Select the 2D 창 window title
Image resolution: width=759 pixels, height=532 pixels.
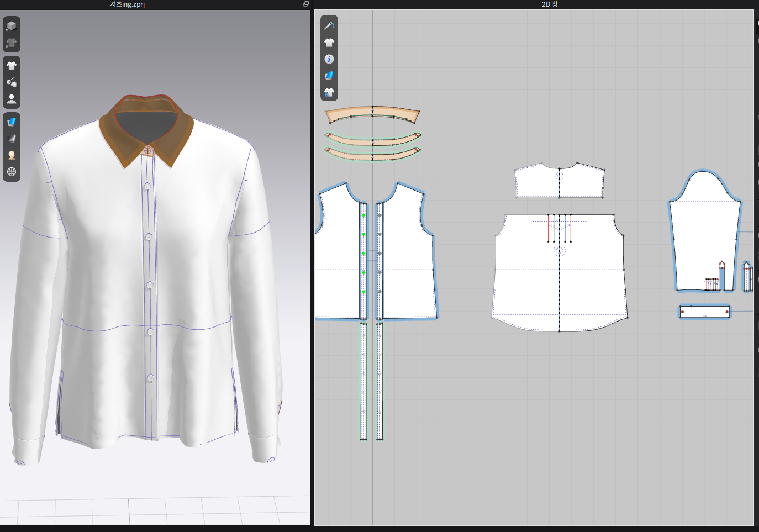pos(549,4)
